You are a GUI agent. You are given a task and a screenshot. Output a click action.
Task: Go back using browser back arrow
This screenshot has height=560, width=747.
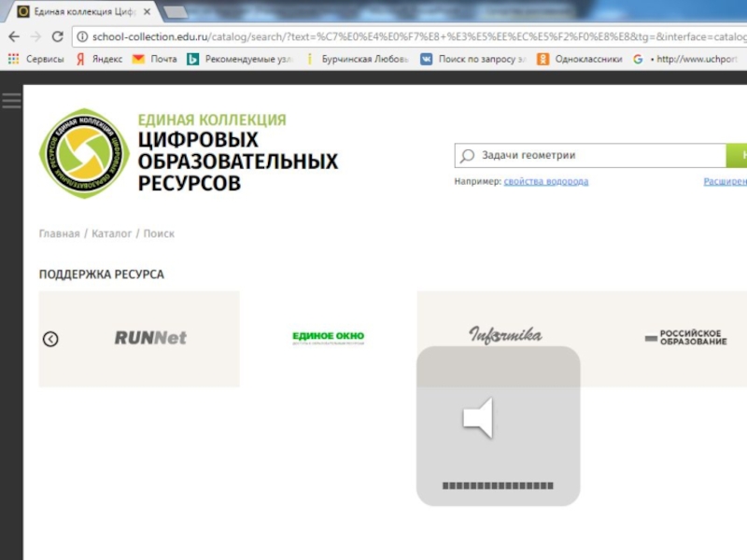click(14, 36)
